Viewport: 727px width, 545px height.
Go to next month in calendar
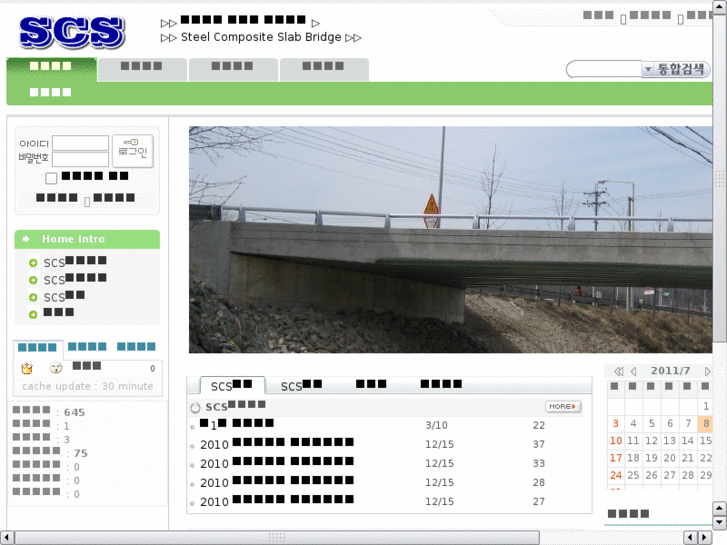click(707, 371)
